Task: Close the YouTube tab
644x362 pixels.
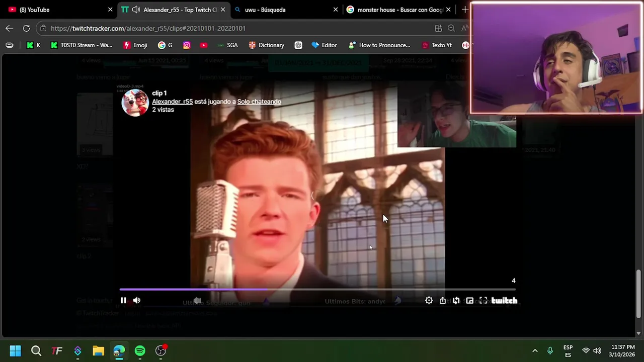Action: click(x=110, y=10)
